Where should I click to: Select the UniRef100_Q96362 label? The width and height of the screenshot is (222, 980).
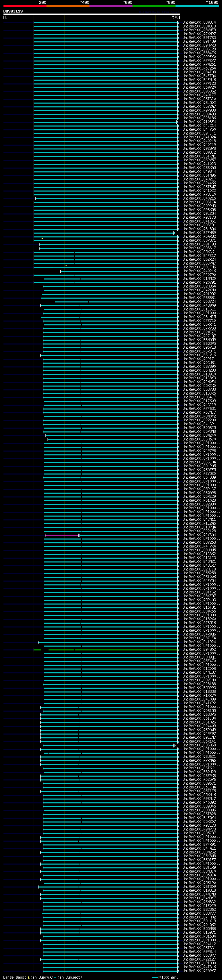tap(199, 91)
